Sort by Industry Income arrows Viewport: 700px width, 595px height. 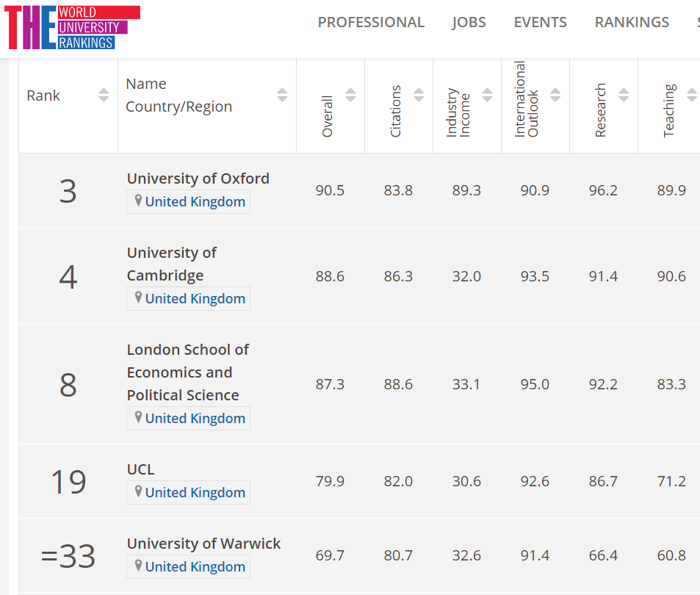pyautogui.click(x=487, y=95)
